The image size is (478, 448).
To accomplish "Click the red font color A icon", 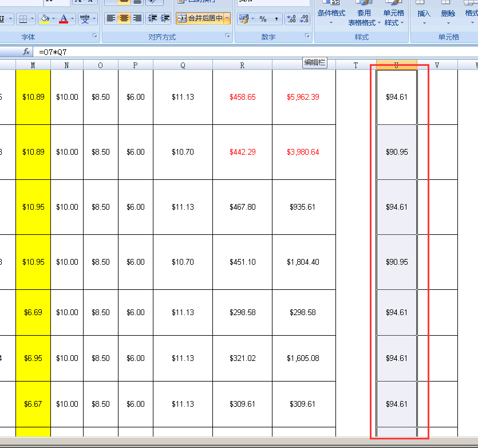I will (64, 19).
